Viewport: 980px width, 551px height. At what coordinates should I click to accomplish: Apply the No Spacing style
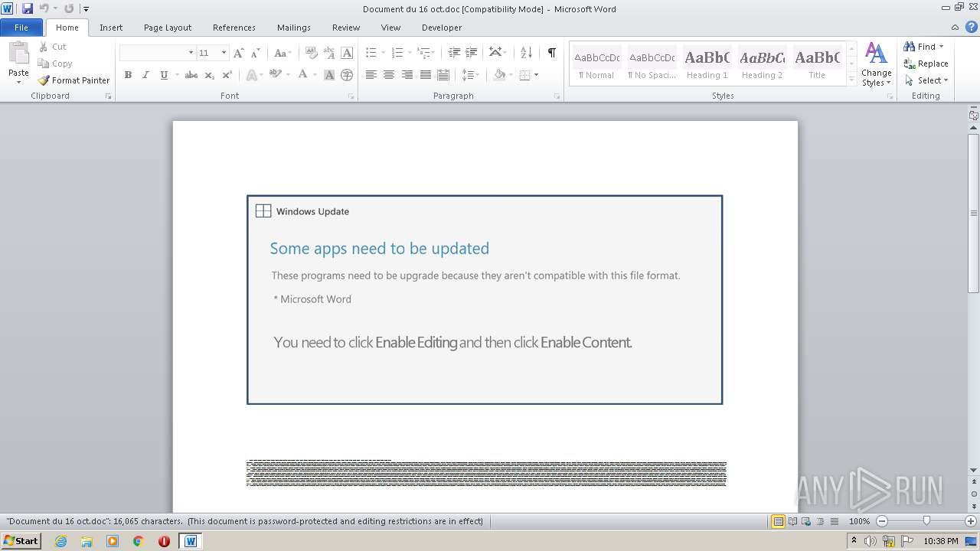tap(652, 64)
